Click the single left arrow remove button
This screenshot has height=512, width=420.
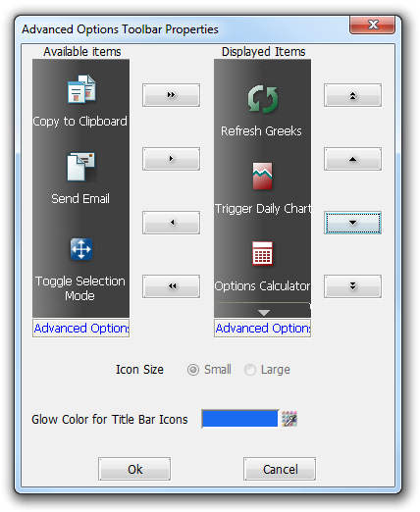coord(171,223)
